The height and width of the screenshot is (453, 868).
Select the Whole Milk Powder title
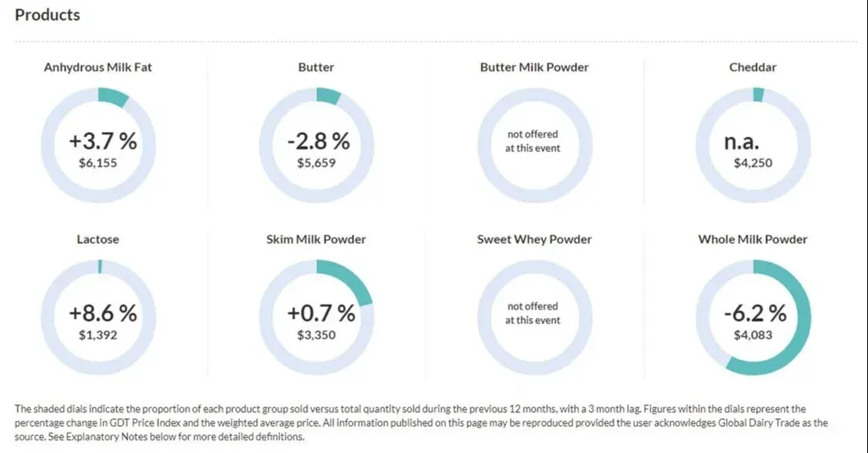[x=753, y=239]
